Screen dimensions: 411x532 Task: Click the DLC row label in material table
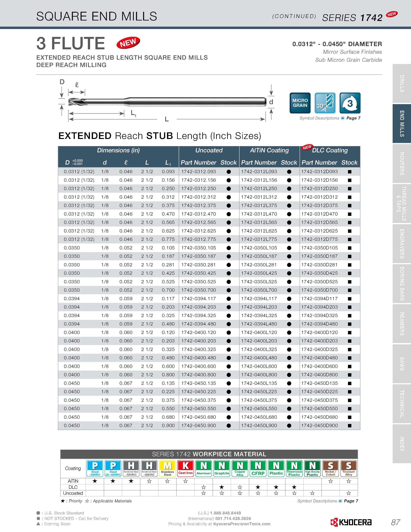click(x=73, y=487)
